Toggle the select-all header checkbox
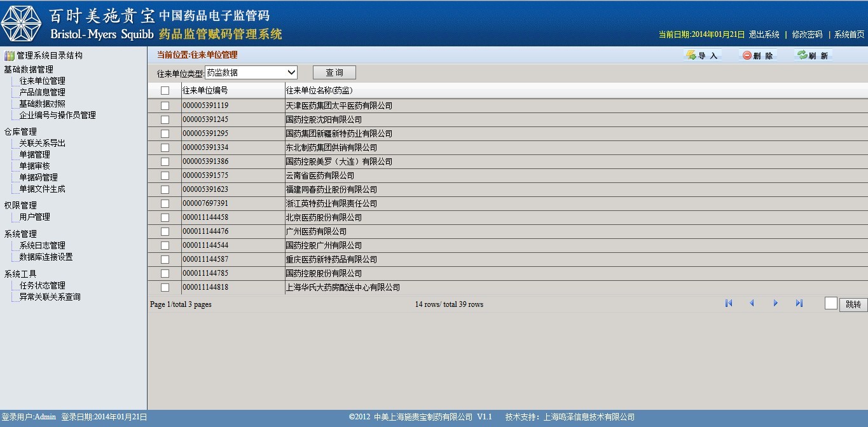868x427 pixels. pyautogui.click(x=165, y=90)
